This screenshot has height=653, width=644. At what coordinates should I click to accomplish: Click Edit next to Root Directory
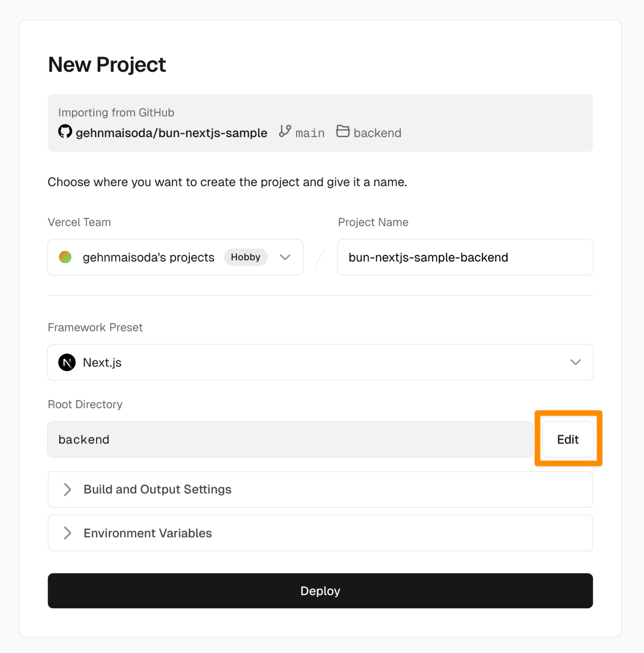568,439
